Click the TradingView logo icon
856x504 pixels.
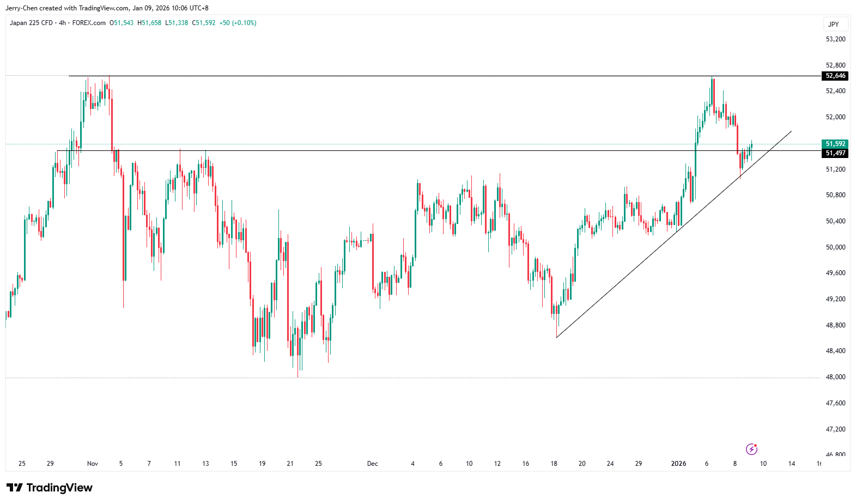tap(15, 488)
